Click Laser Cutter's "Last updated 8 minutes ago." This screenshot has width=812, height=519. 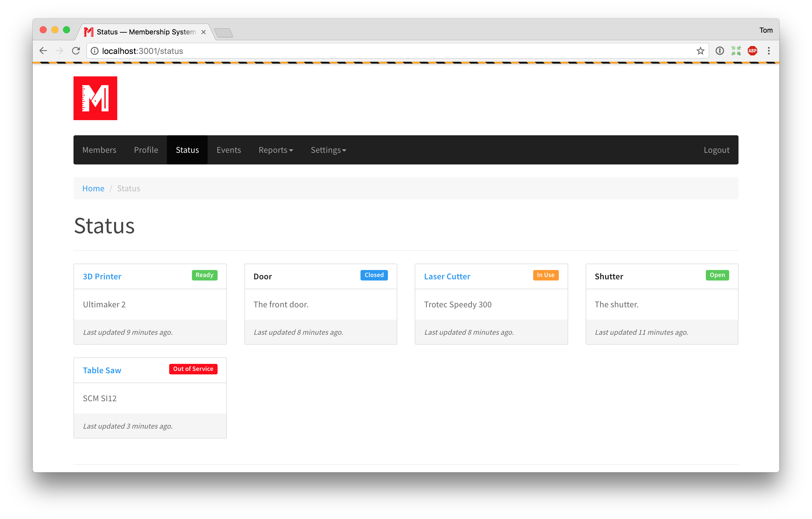click(x=469, y=332)
